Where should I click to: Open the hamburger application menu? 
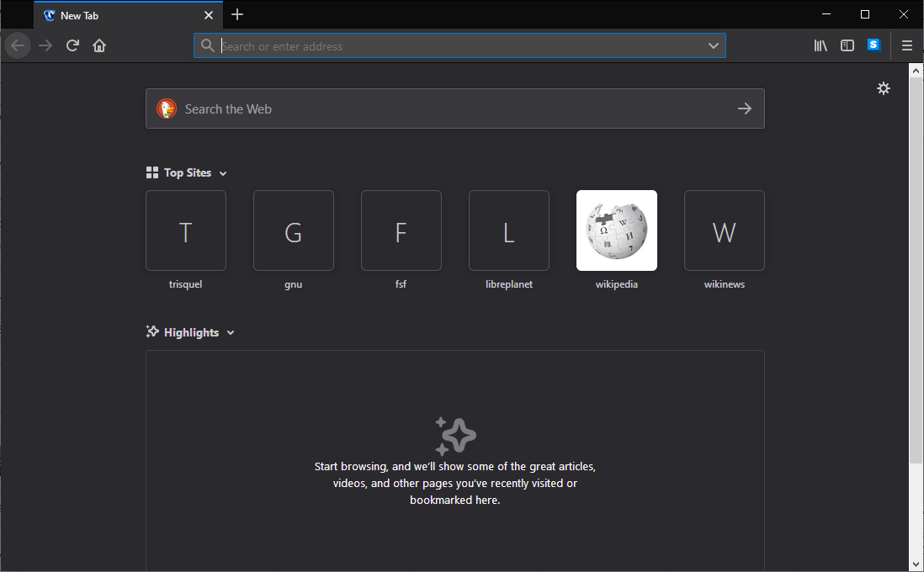[907, 45]
